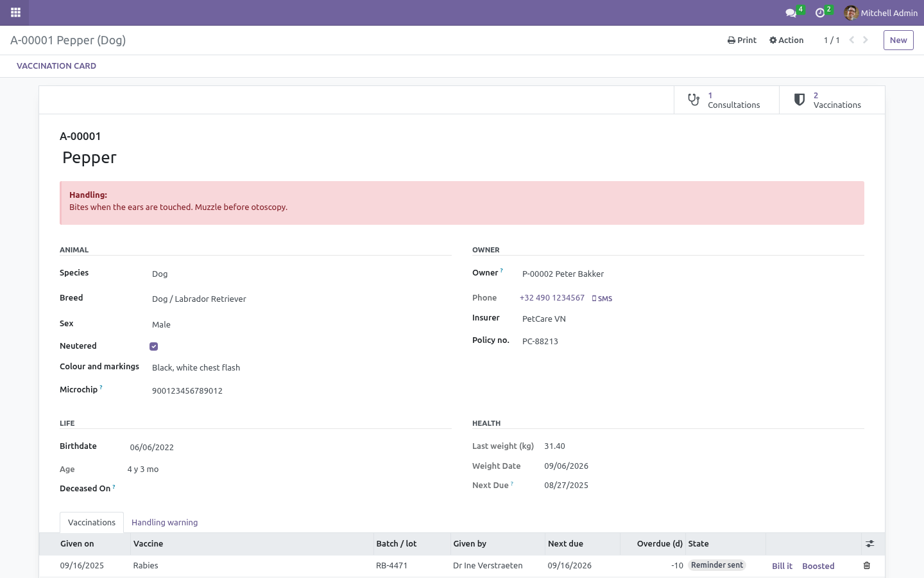Create a New record
Viewport: 924px width, 578px height.
click(x=898, y=40)
